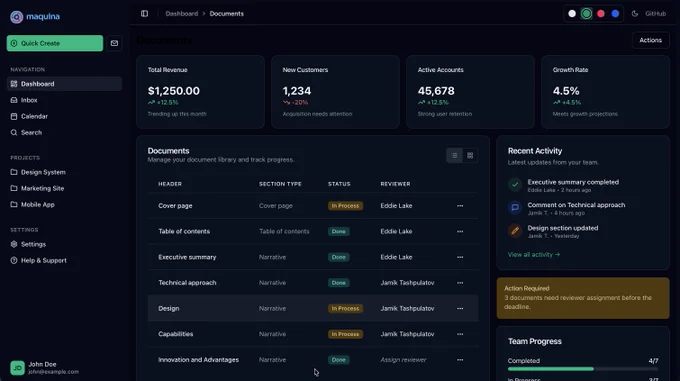
Task: Click the New Customers card
Action: point(335,92)
